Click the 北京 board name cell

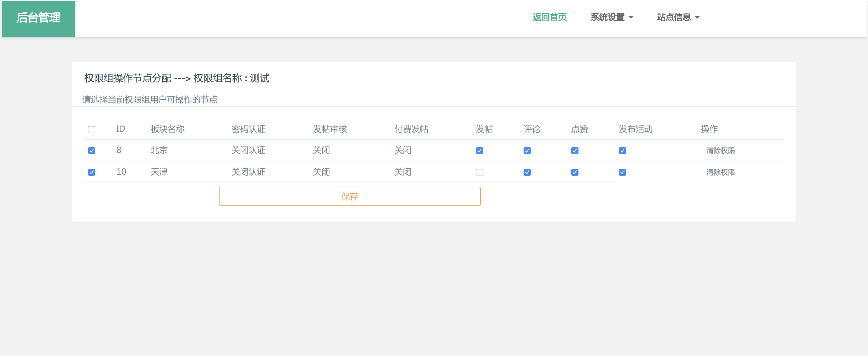pyautogui.click(x=159, y=150)
